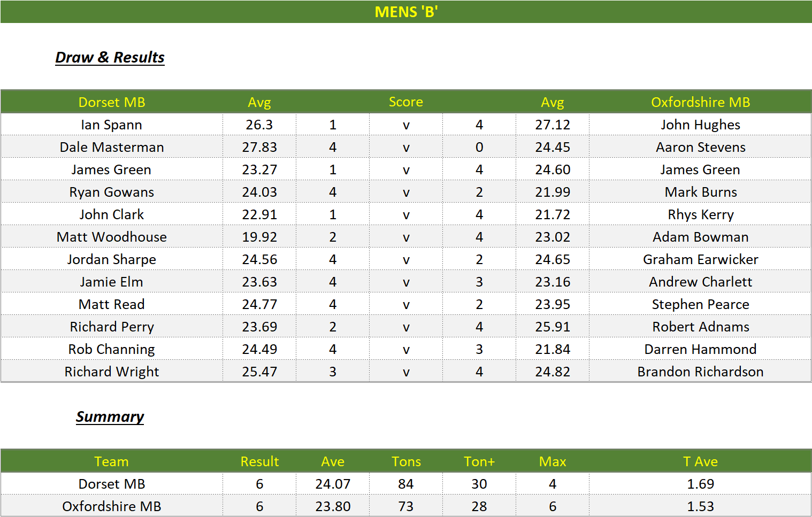Click John Hughes' average 27.12
The height and width of the screenshot is (517, 812).
click(x=553, y=125)
